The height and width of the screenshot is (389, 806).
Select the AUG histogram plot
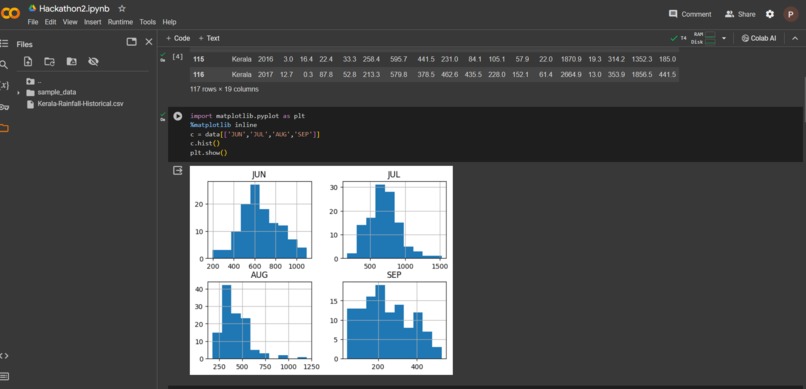(x=260, y=321)
